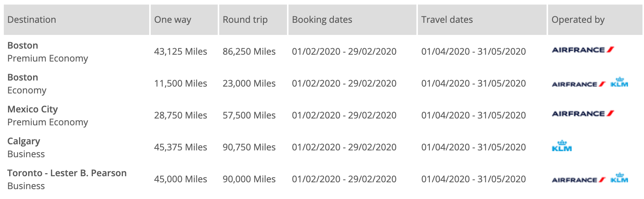Click the 43,125 Miles one way fare
This screenshot has width=644, height=199.
[x=180, y=52]
